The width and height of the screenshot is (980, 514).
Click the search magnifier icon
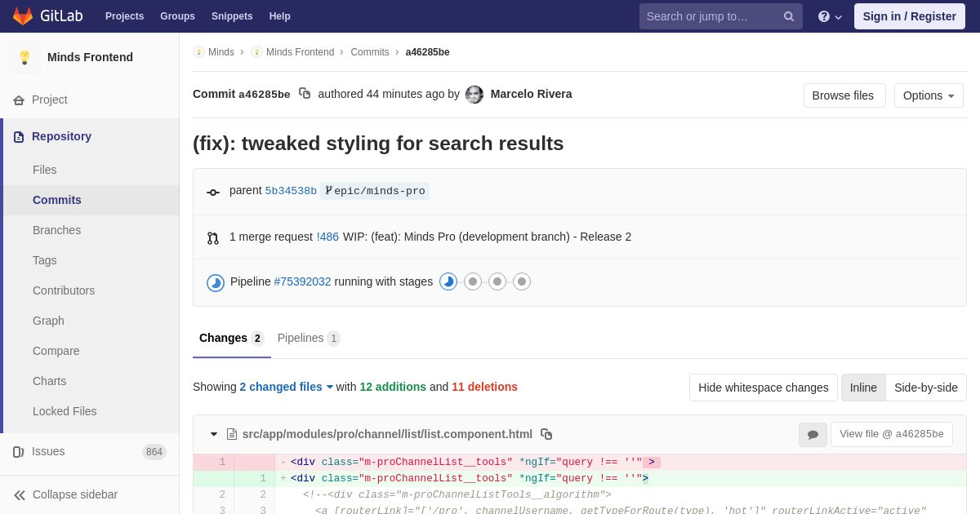789,16
